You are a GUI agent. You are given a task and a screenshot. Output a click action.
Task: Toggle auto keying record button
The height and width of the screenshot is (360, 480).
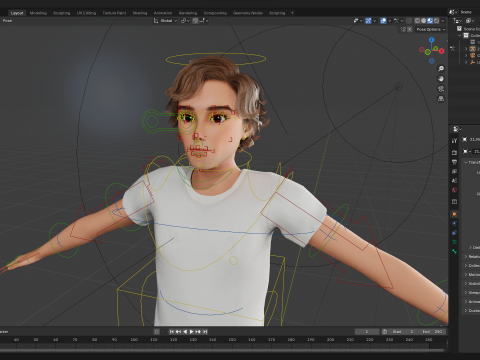156,332
